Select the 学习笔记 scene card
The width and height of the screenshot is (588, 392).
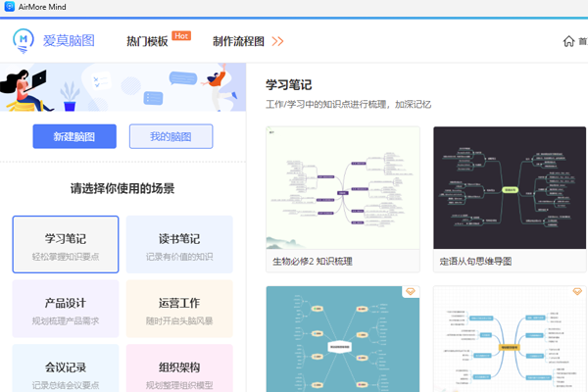point(66,244)
